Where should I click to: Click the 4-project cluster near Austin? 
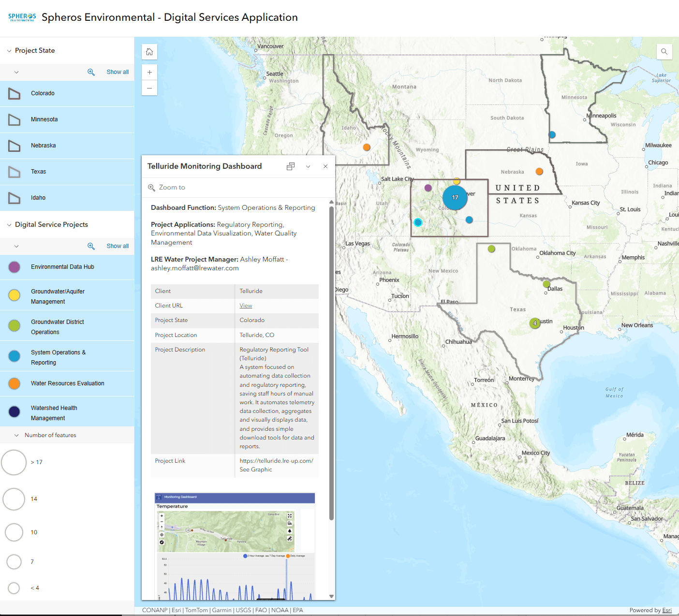[x=535, y=323]
